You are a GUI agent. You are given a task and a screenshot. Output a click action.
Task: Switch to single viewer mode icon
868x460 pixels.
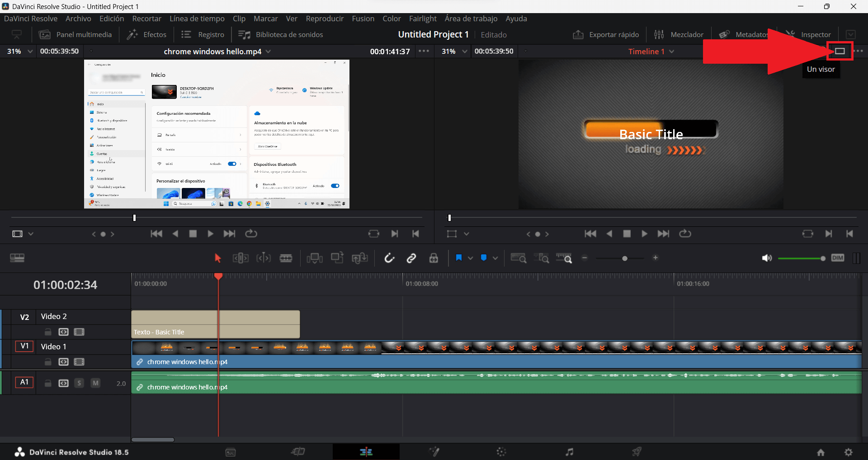(x=840, y=51)
